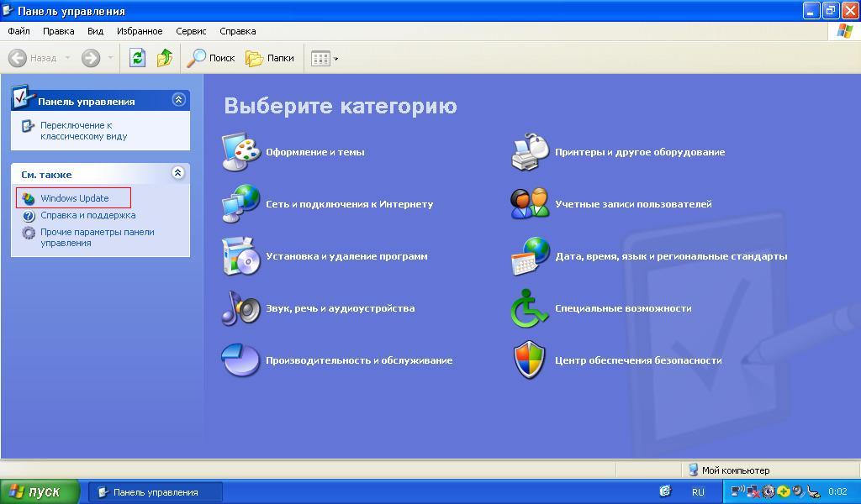Click the пуск Start button
The image size is (861, 504).
(40, 492)
